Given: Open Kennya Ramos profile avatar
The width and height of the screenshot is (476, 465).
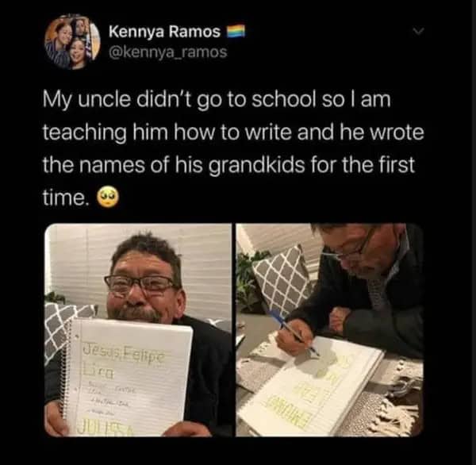Looking at the screenshot, I should tap(72, 41).
